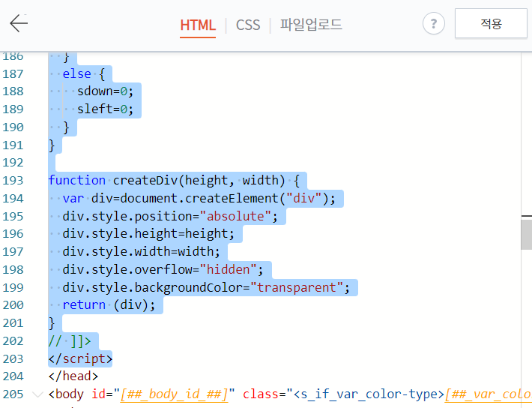532x408 pixels.
Task: Switch to the CSS tab
Action: [x=248, y=25]
